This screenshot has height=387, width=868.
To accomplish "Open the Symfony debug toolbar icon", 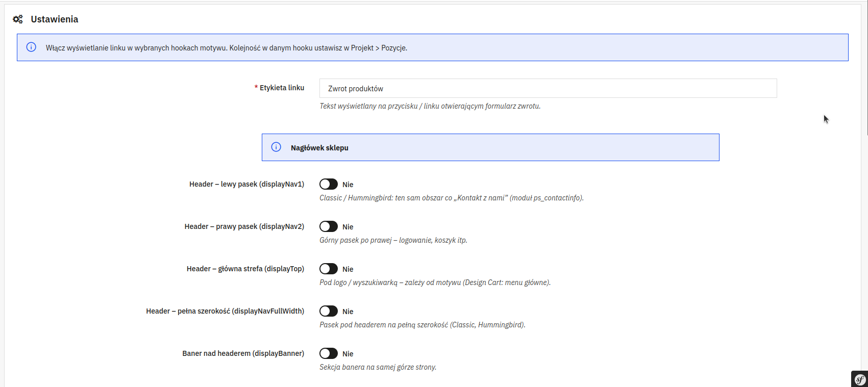I will (x=860, y=379).
